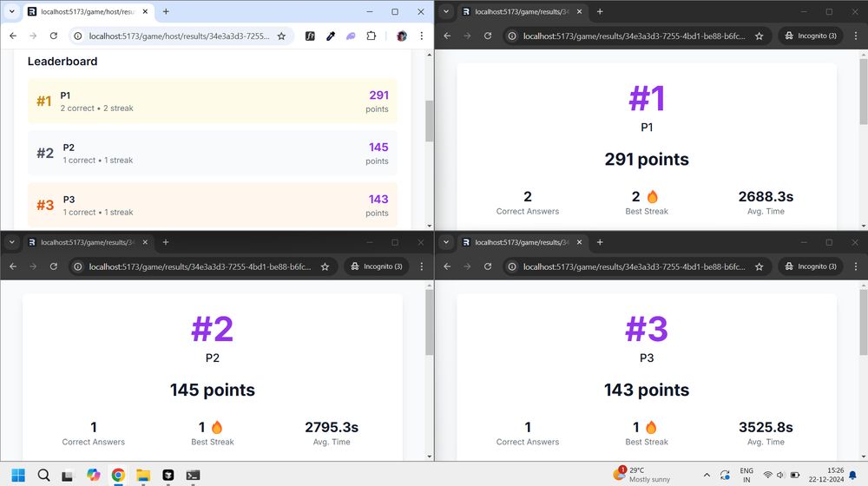The image size is (868, 486).
Task: Open terminal app from the taskbar
Action: (193, 475)
